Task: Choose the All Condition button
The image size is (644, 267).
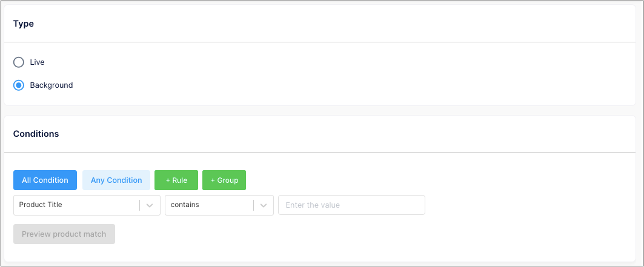Action: tap(45, 180)
